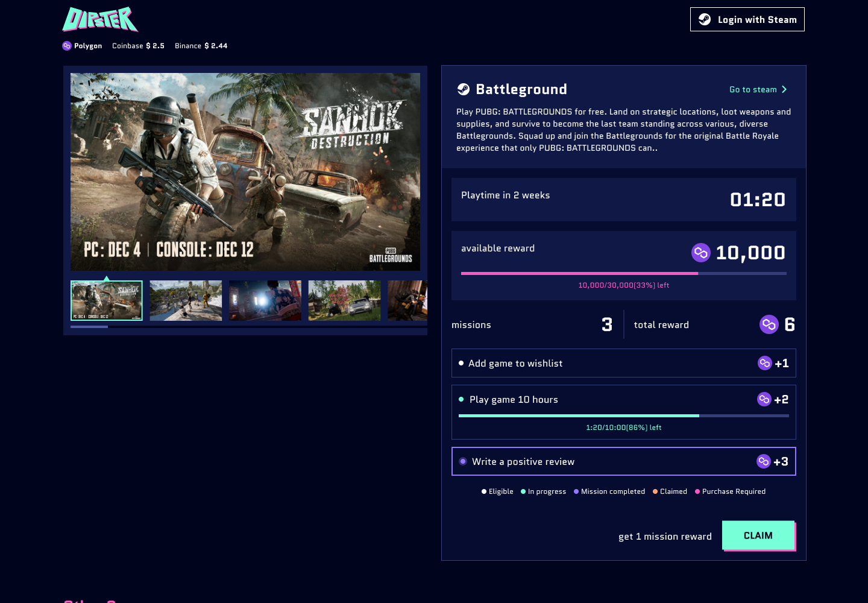Select the Add game to wishlist bullet
This screenshot has width=868, height=603.
(x=461, y=363)
